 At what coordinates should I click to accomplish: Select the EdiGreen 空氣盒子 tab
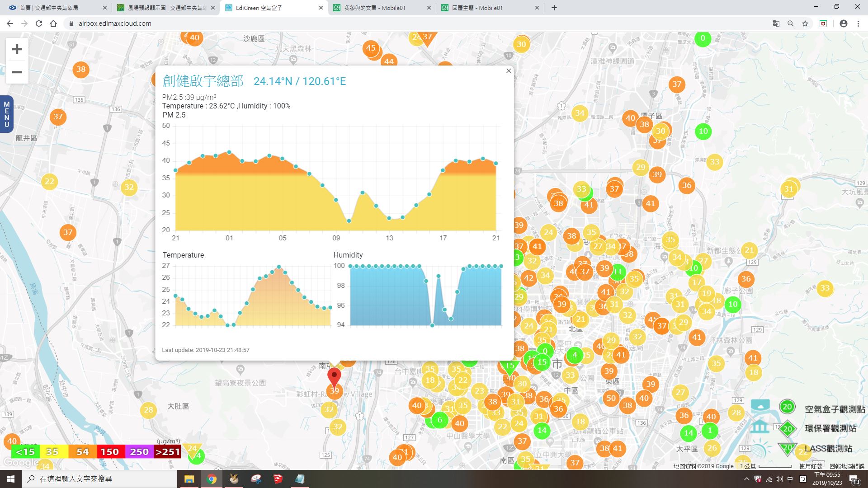pyautogui.click(x=274, y=8)
